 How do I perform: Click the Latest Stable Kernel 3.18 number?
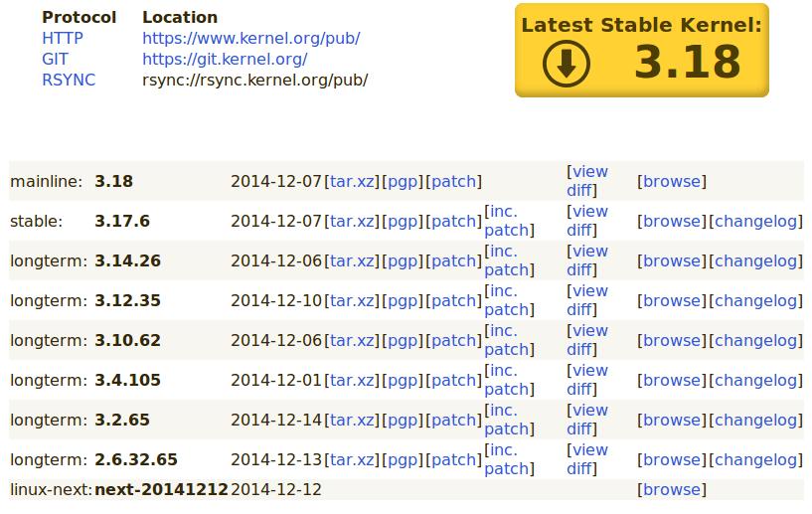pyautogui.click(x=688, y=63)
